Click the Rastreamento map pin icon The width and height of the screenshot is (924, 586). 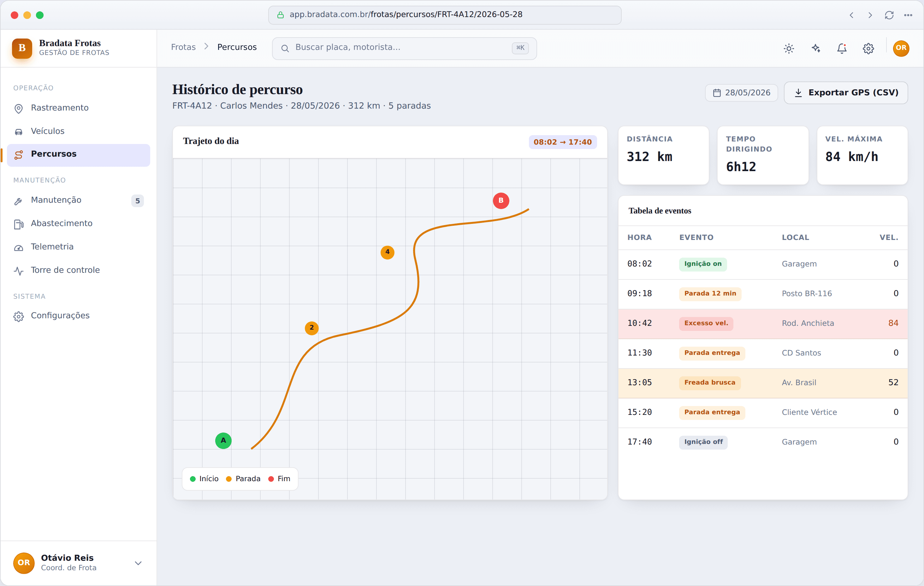tap(18, 109)
